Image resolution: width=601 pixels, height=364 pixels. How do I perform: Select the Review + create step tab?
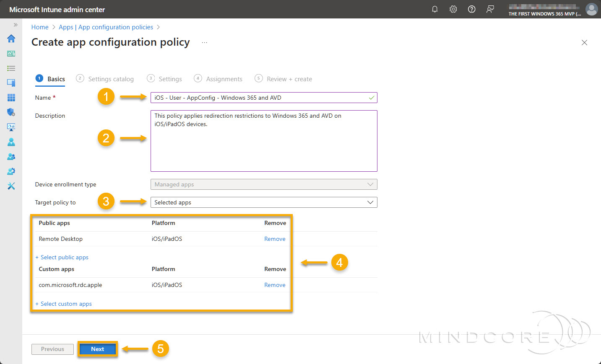coord(284,79)
